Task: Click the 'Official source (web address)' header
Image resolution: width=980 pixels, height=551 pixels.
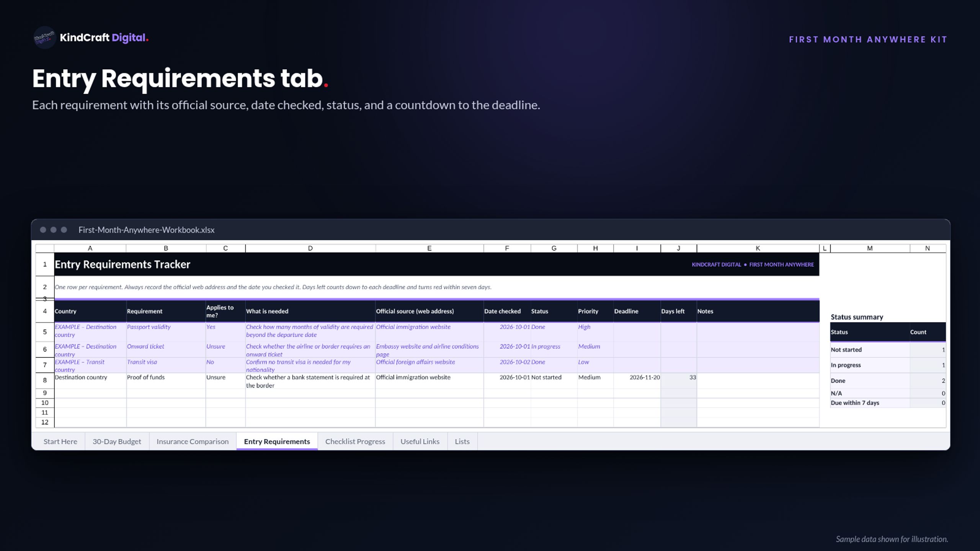Action: click(429, 311)
